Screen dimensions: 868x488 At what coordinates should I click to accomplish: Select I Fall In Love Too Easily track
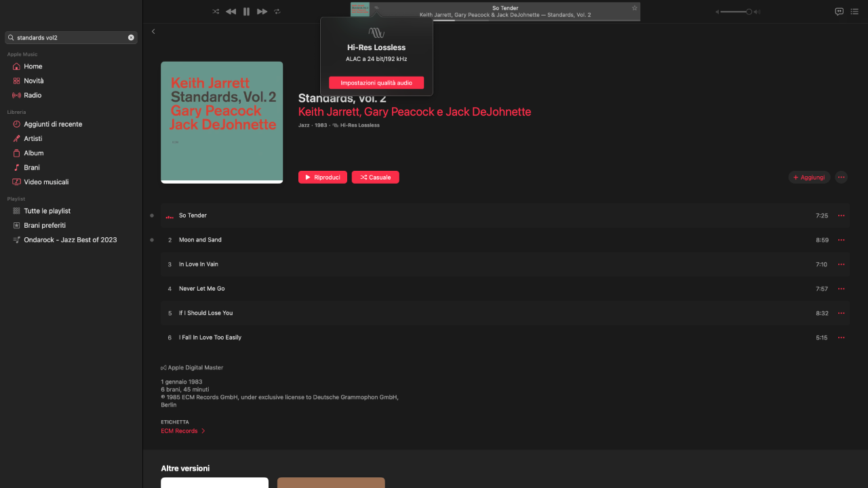(505, 338)
